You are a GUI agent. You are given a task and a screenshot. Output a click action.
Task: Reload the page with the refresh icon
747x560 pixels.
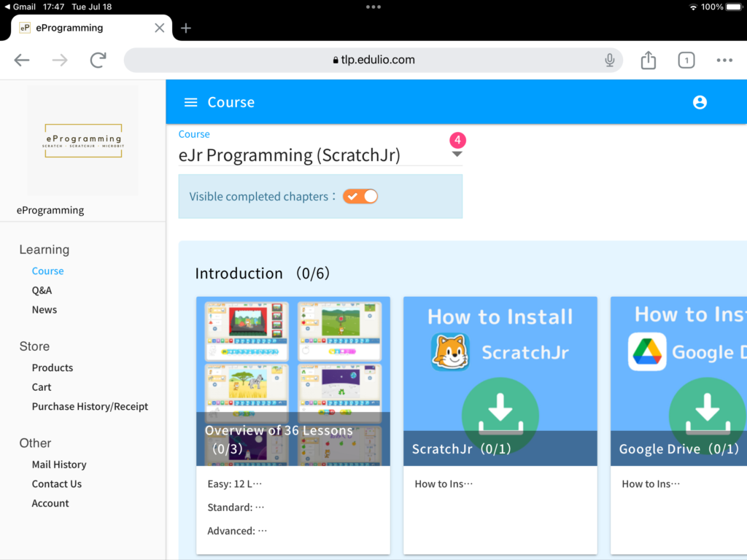(x=98, y=60)
